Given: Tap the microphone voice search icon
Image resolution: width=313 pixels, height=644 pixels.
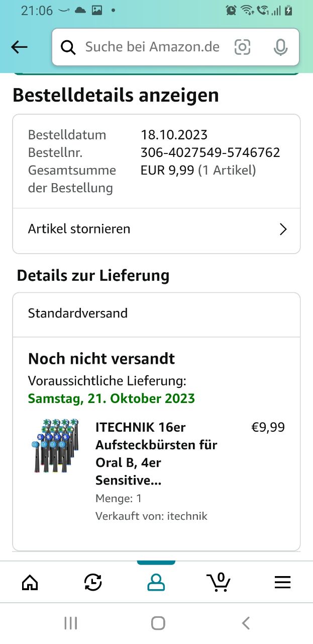Looking at the screenshot, I should (x=280, y=47).
